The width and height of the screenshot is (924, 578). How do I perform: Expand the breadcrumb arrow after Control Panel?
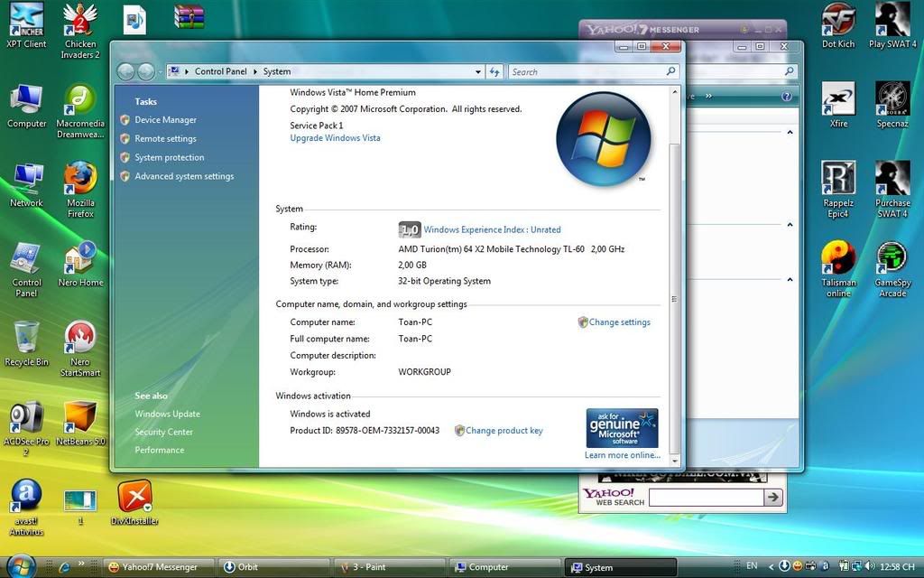(x=255, y=71)
